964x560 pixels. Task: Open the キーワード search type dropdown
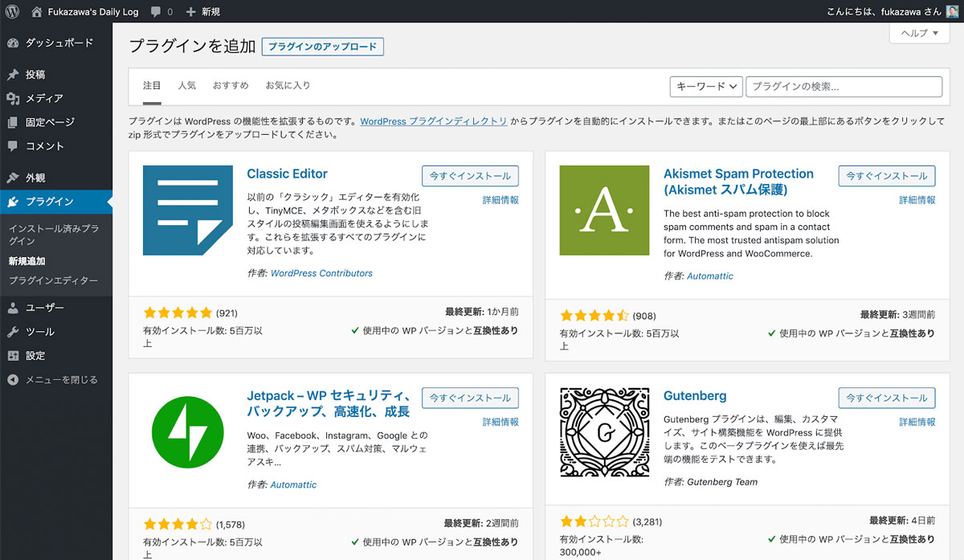click(x=705, y=87)
